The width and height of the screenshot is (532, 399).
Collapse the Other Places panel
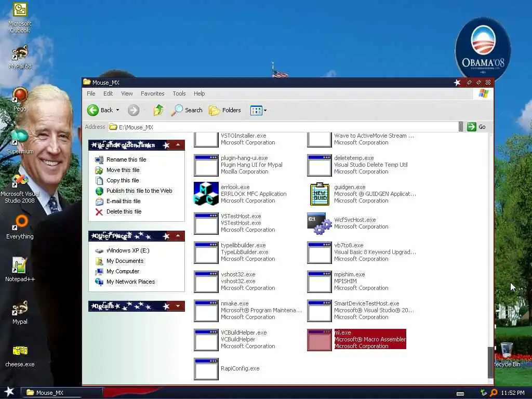[x=178, y=236]
